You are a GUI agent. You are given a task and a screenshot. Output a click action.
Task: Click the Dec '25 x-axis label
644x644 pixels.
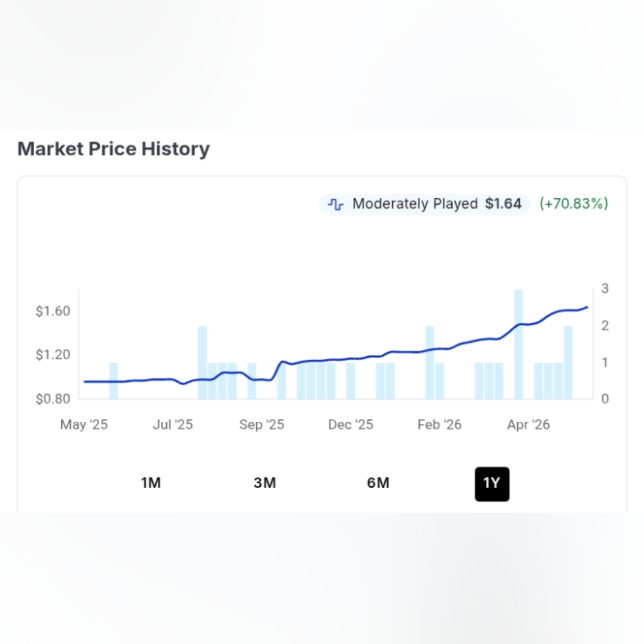point(350,424)
